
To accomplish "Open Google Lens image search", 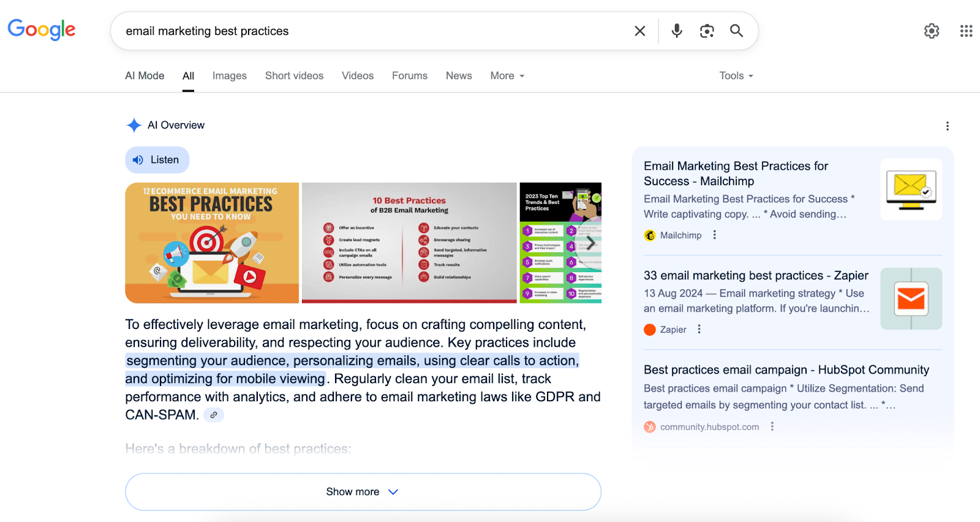I will (707, 31).
